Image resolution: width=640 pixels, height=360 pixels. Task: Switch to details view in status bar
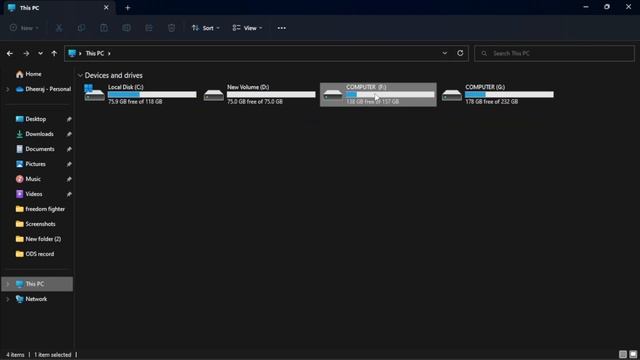[623, 354]
